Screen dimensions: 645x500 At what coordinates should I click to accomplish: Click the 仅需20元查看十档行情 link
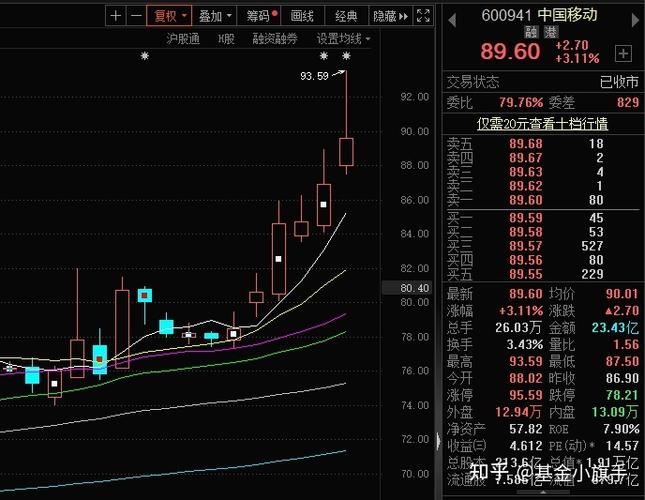pos(542,124)
